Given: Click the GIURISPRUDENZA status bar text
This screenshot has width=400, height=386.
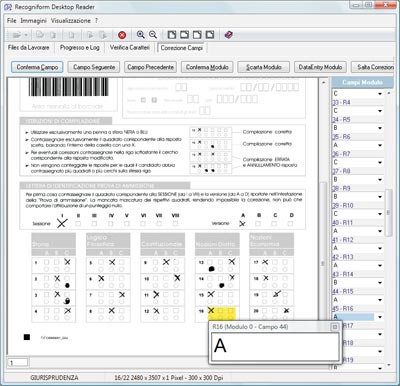Looking at the screenshot, I should pyautogui.click(x=54, y=378).
